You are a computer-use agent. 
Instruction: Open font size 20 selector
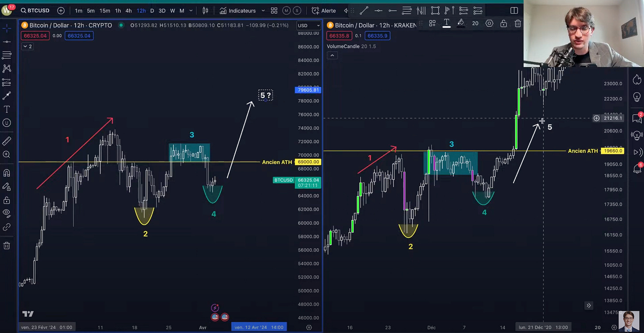475,23
